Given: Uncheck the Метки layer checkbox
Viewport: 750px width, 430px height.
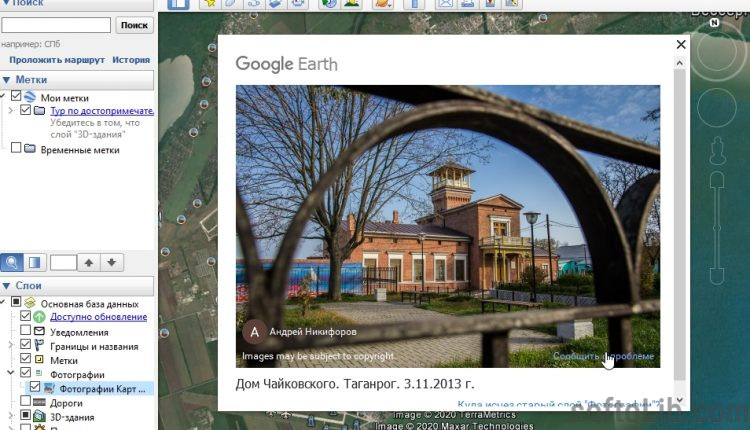Looking at the screenshot, I should click(x=25, y=358).
